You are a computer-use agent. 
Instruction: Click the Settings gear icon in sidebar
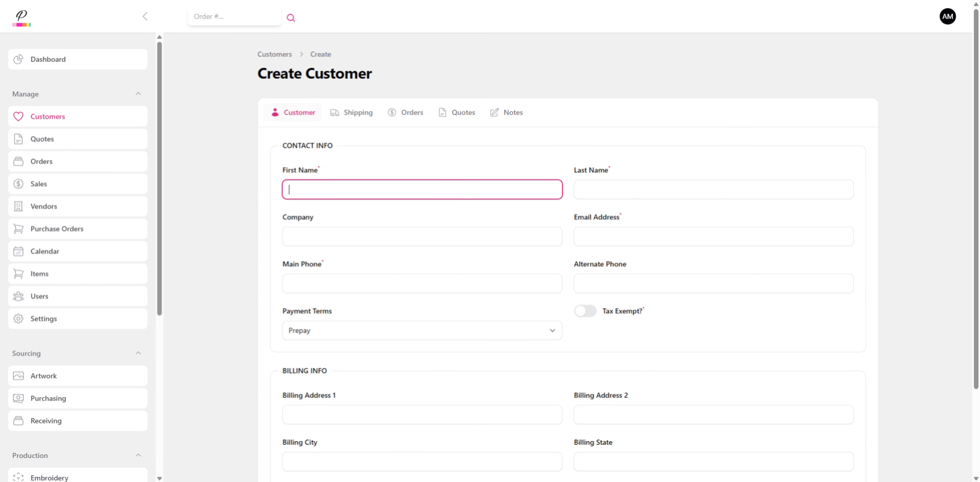click(x=18, y=319)
